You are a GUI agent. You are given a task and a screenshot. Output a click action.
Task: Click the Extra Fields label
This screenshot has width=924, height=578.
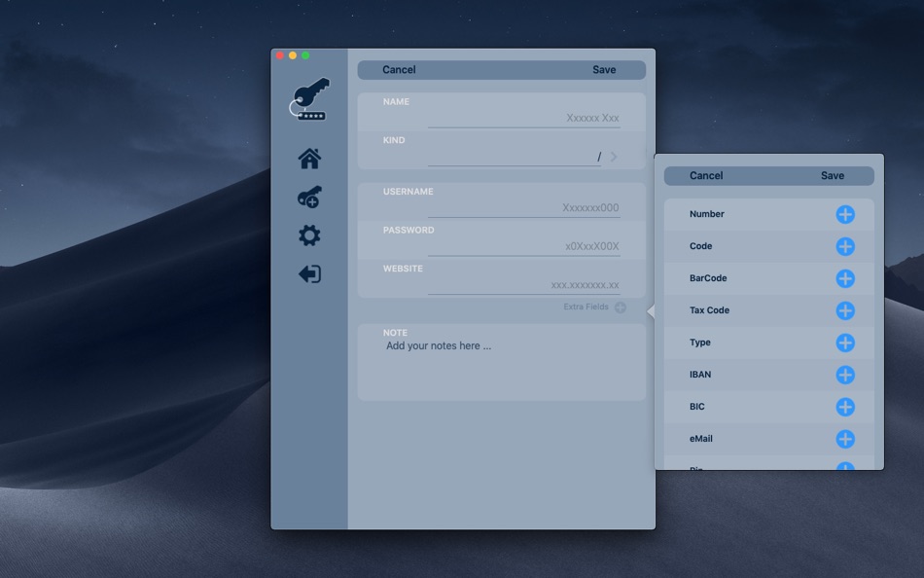(x=586, y=307)
